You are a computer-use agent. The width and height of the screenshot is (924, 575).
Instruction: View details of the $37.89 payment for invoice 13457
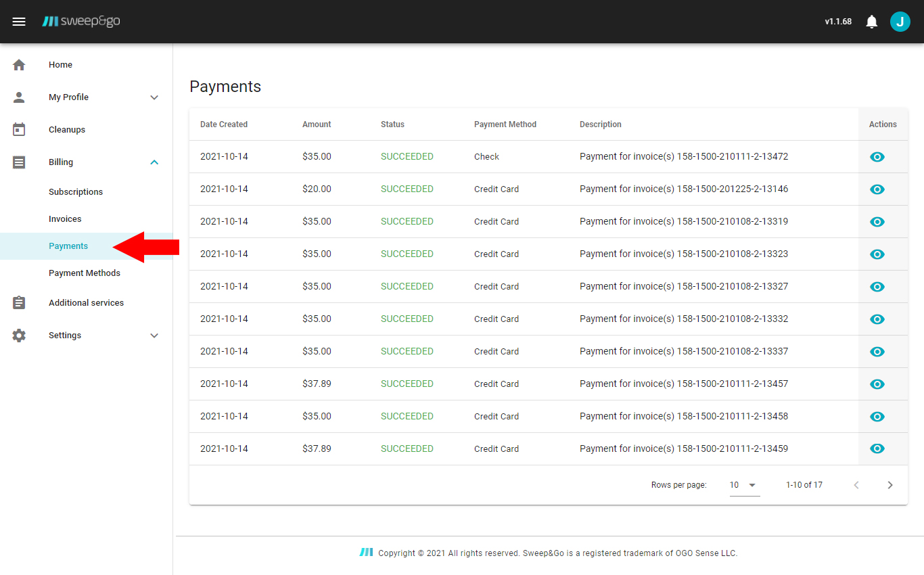coord(877,384)
